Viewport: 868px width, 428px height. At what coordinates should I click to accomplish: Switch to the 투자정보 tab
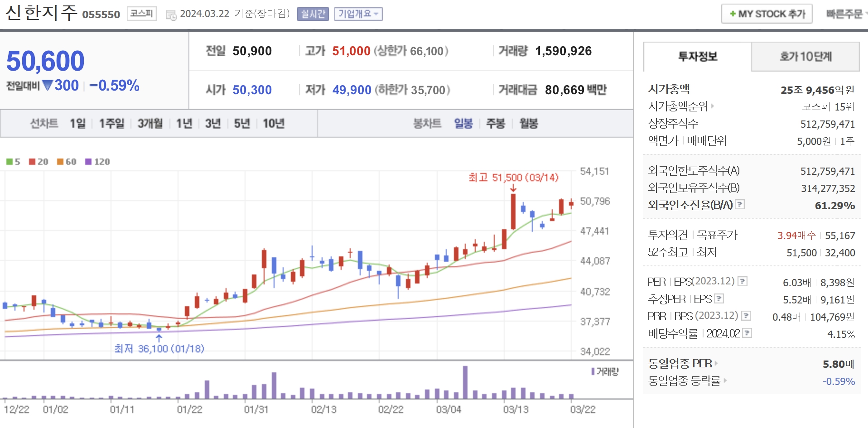(x=698, y=57)
